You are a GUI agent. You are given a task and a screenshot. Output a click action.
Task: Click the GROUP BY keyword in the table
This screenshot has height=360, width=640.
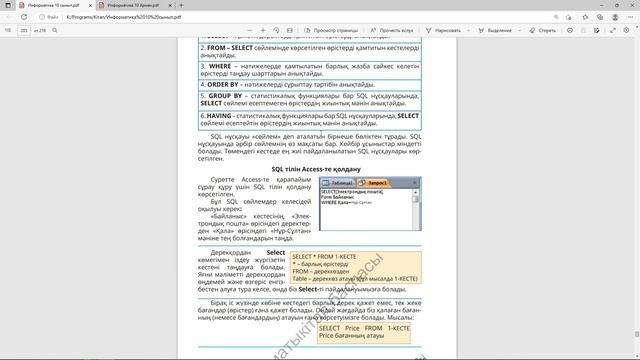pos(225,96)
